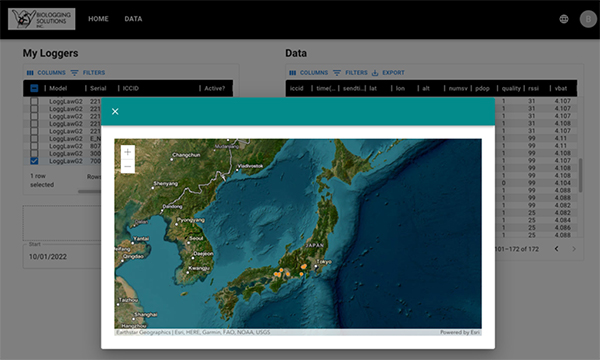Viewport: 600px width, 360px height.
Task: Click the Vladivostok label on the map
Action: [x=250, y=166]
